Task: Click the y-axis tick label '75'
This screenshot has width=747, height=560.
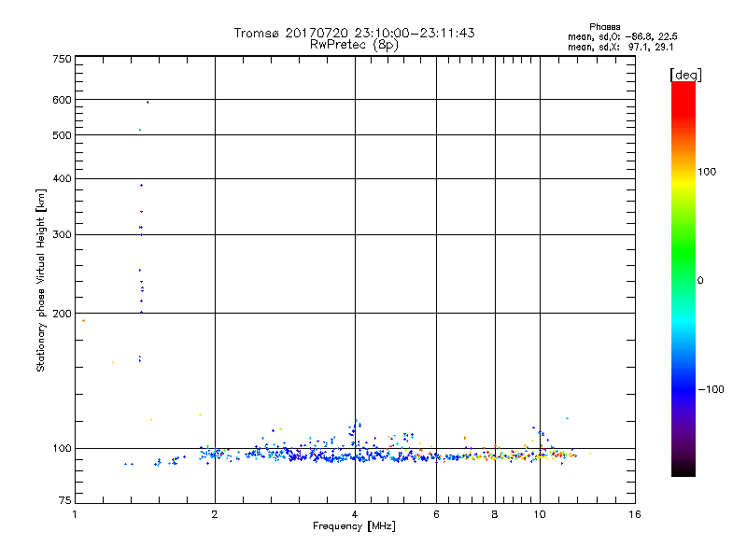Action: (x=64, y=500)
